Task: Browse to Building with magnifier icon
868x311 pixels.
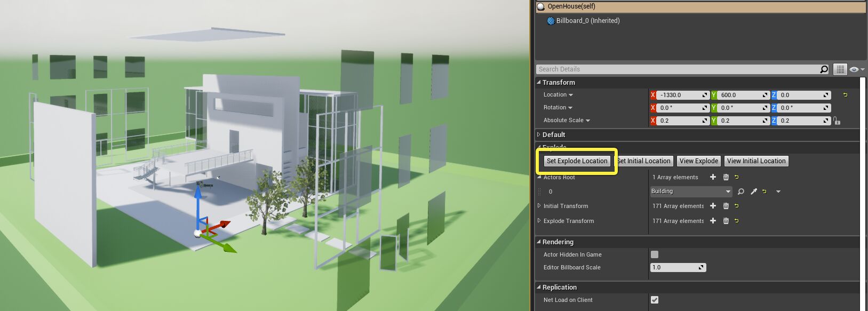Action: point(740,192)
